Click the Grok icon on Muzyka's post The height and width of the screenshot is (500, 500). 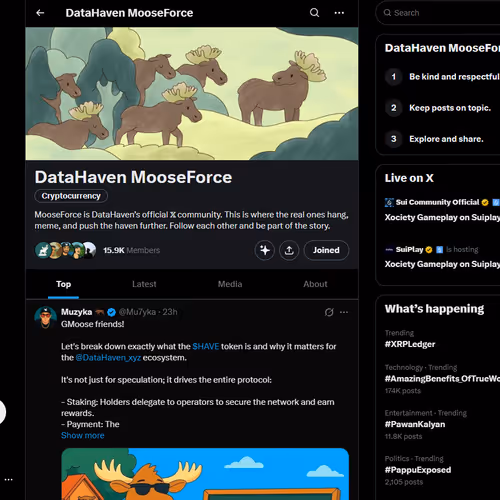[329, 312]
